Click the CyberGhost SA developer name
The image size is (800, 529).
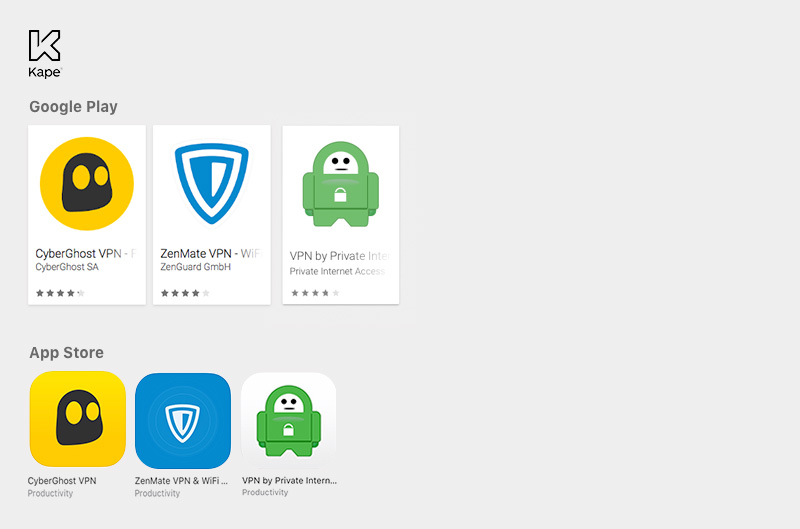[x=67, y=267]
